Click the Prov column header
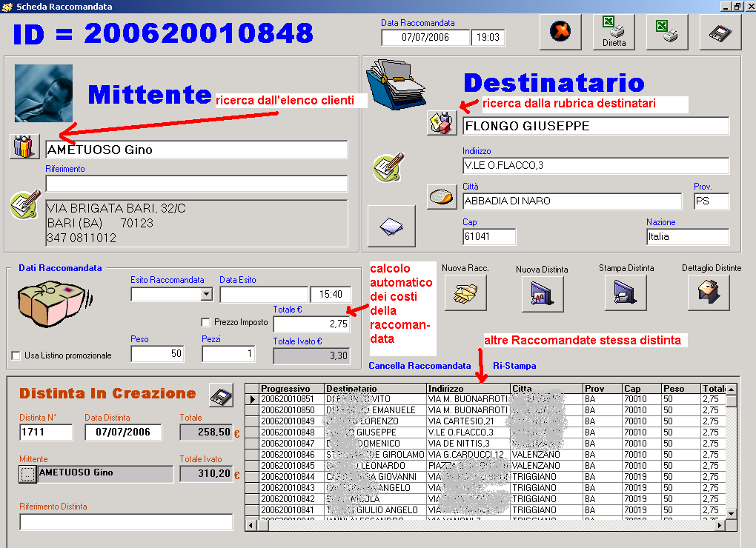This screenshot has height=548, width=756. click(602, 389)
